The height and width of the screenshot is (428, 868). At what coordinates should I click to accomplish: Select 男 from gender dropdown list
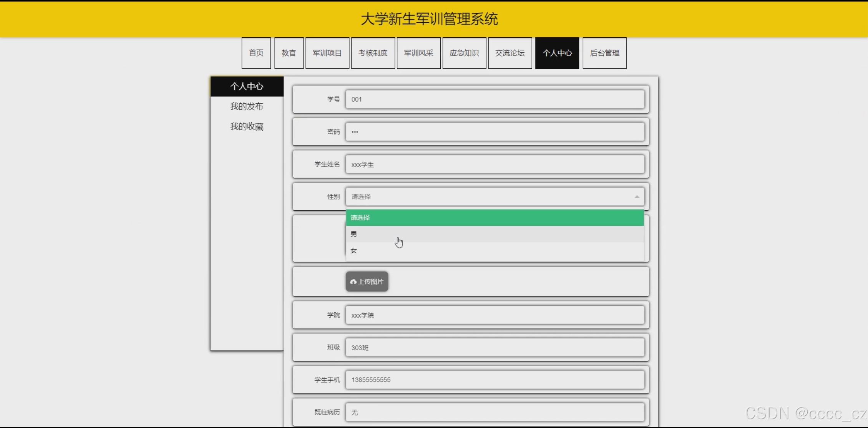tap(354, 234)
